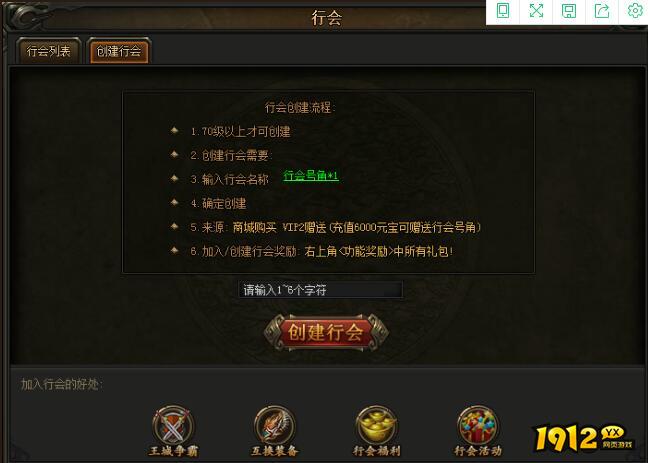Image resolution: width=648 pixels, height=463 pixels.
Task: Click the 来源: 商城购买 source line
Action: [x=335, y=227]
